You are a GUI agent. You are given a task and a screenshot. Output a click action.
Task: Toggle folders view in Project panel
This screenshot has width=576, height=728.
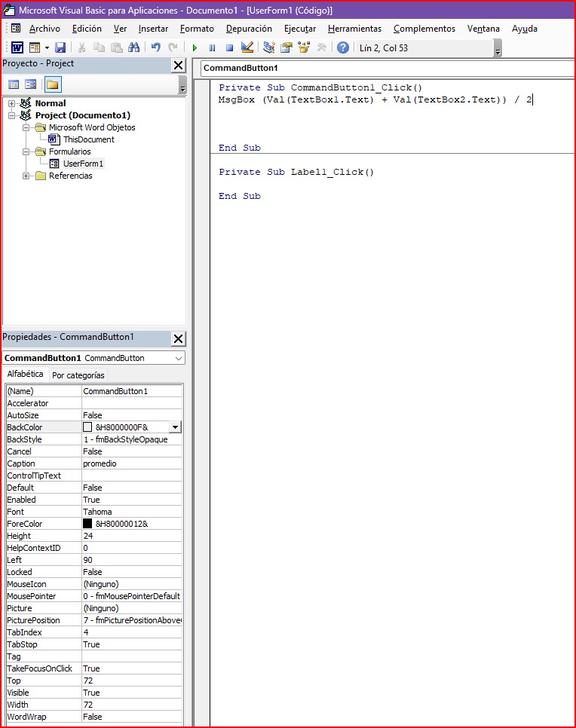pos(52,84)
